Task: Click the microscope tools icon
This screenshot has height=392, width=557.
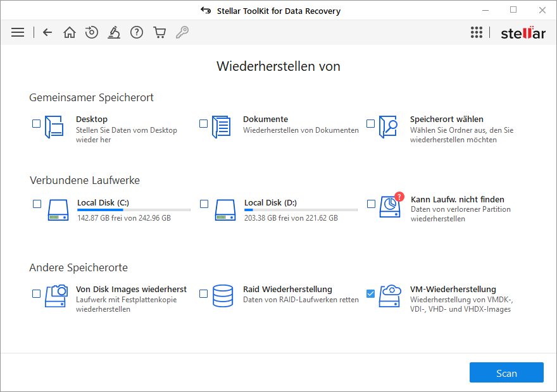Action: point(114,32)
